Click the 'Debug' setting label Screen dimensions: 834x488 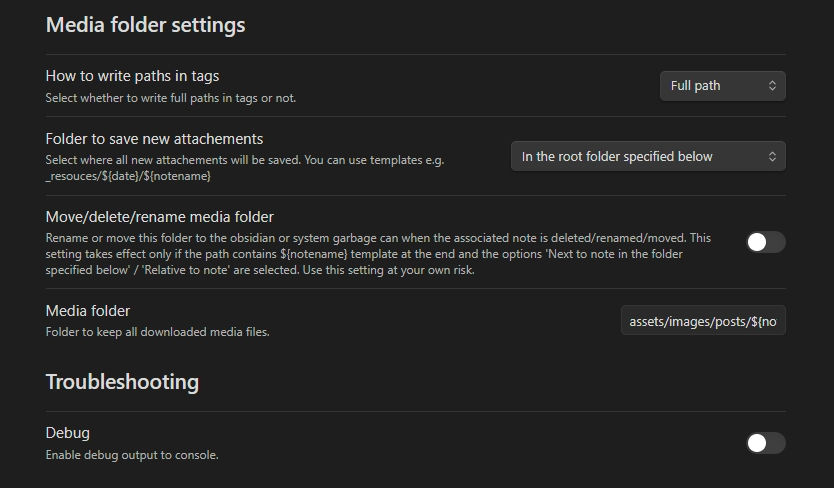68,433
